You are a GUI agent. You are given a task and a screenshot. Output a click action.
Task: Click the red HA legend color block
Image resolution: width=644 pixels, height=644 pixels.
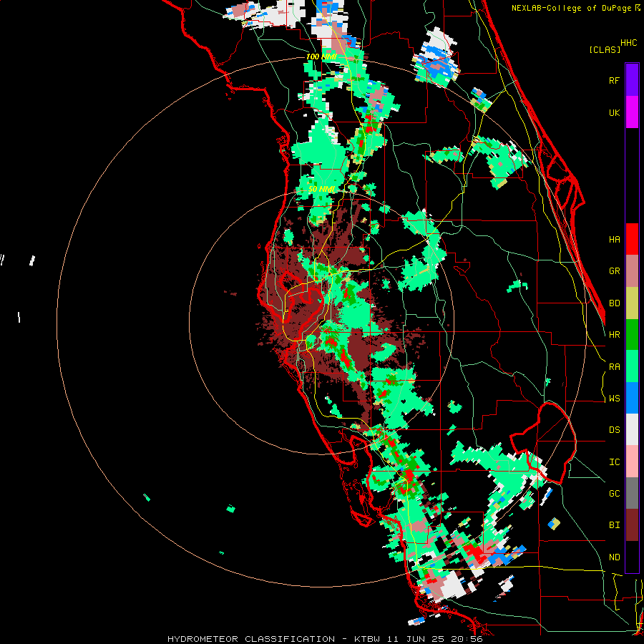632,239
